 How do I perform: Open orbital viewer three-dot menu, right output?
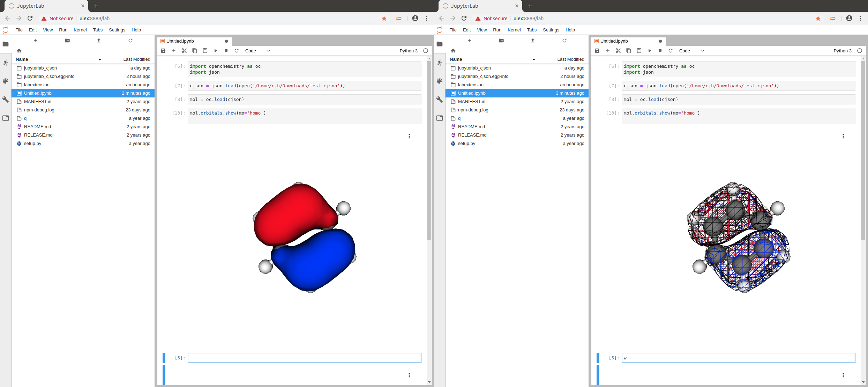[x=843, y=136]
